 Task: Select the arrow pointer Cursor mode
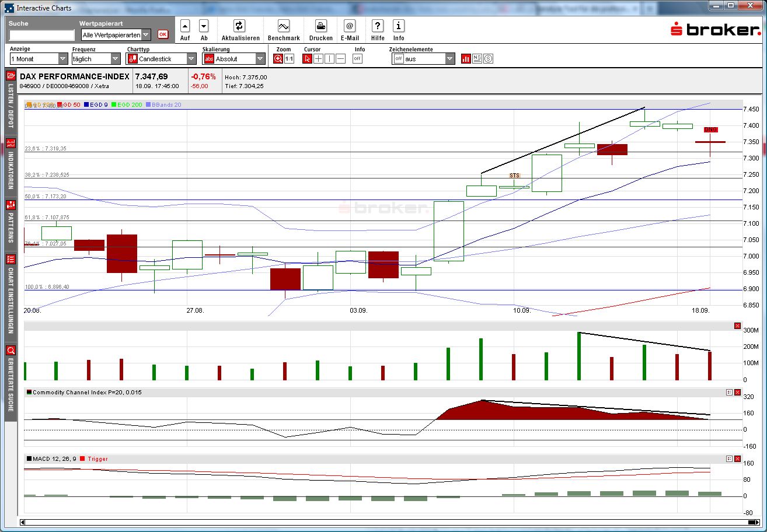[x=307, y=58]
